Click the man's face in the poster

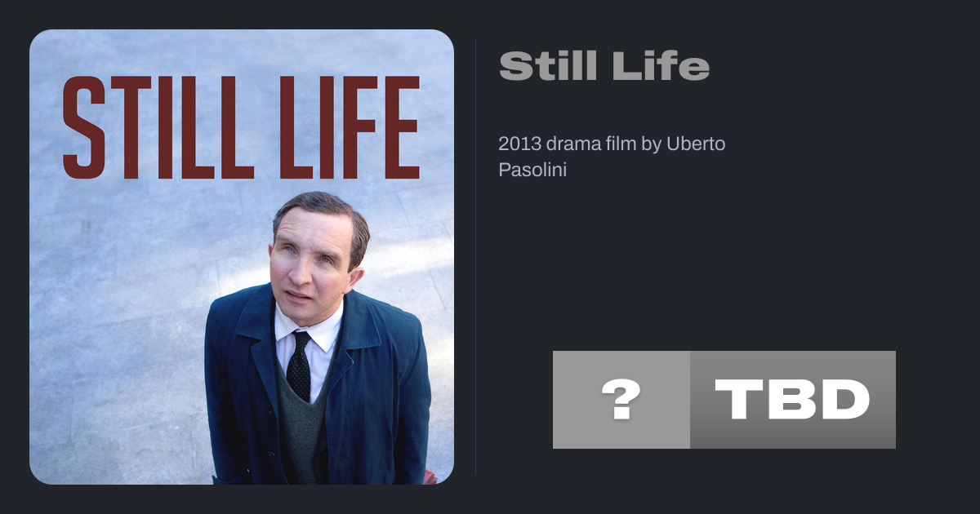[x=309, y=261]
